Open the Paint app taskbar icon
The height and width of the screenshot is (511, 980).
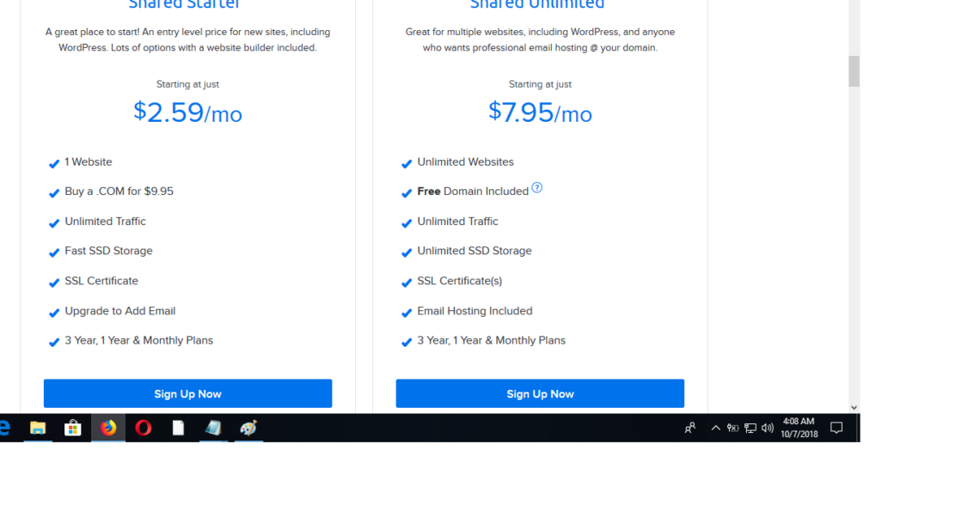[248, 428]
